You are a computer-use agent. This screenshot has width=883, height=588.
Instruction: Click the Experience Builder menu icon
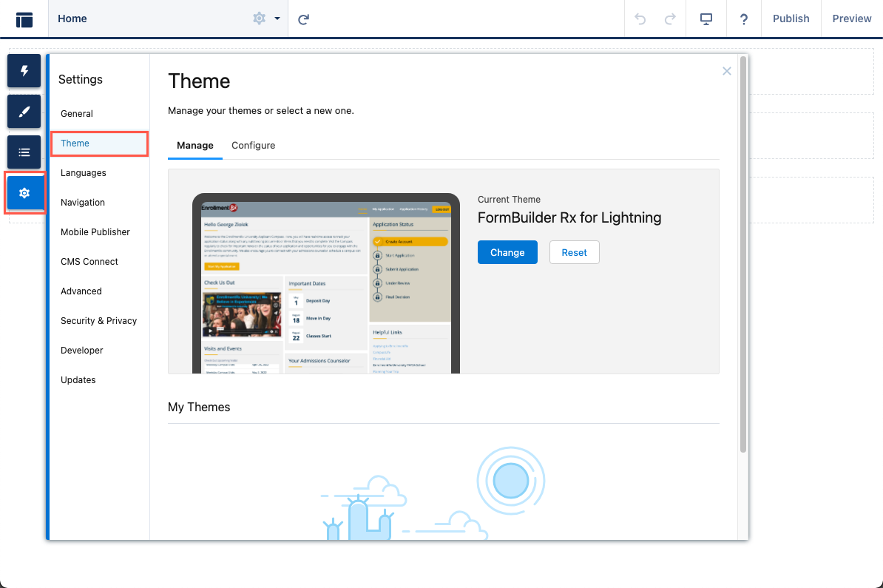coord(24,19)
